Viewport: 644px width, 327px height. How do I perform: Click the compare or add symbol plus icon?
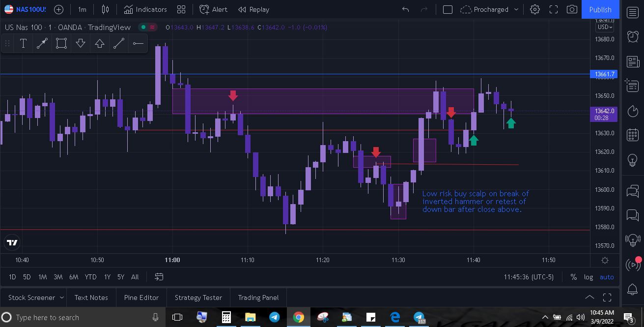(58, 9)
